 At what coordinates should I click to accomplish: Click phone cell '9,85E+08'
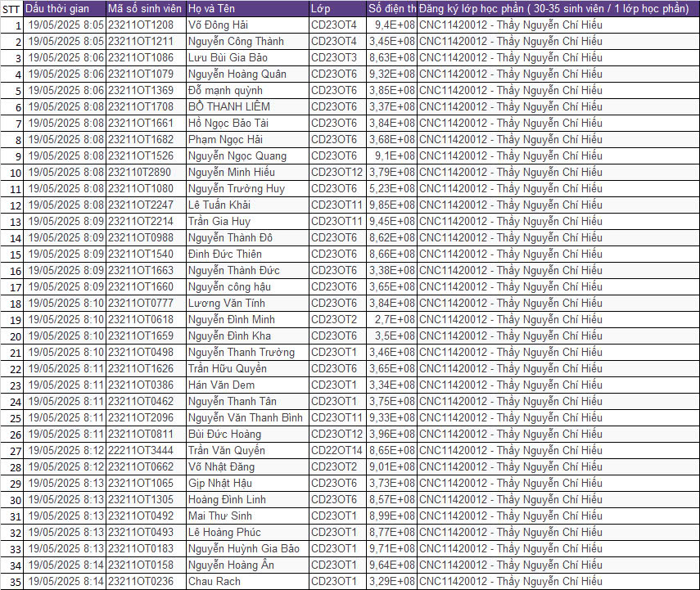pos(391,205)
